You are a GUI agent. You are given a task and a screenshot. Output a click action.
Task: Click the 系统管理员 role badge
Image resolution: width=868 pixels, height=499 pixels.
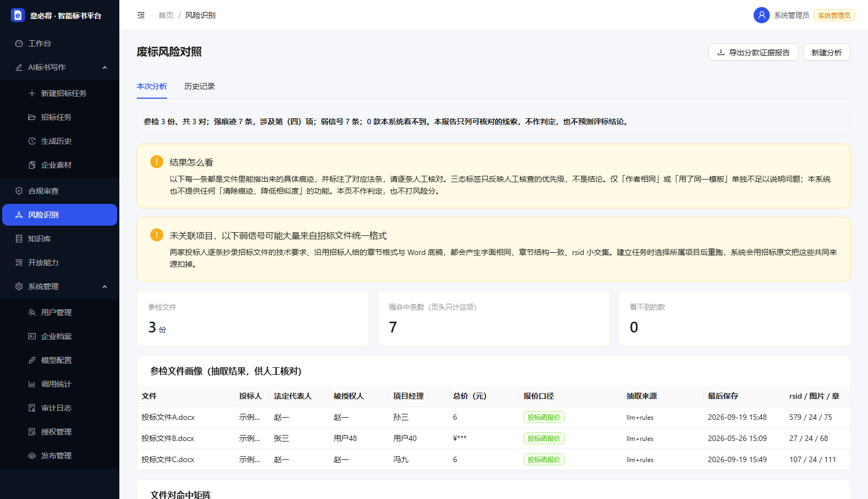[834, 15]
